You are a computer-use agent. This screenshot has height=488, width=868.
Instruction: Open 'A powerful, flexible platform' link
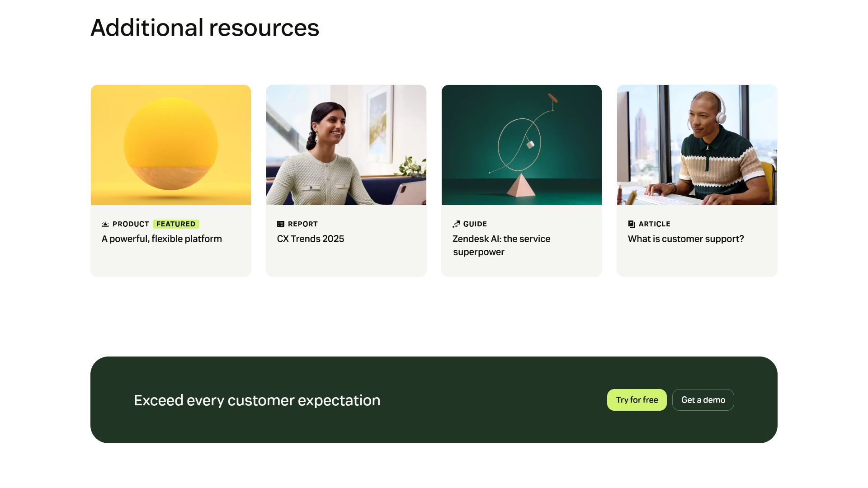(x=162, y=239)
